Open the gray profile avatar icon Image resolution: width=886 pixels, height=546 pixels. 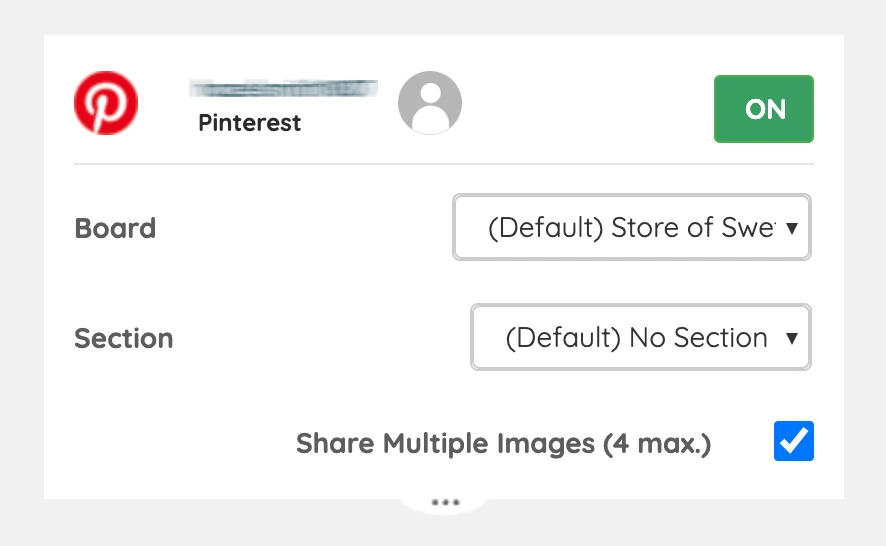430,103
